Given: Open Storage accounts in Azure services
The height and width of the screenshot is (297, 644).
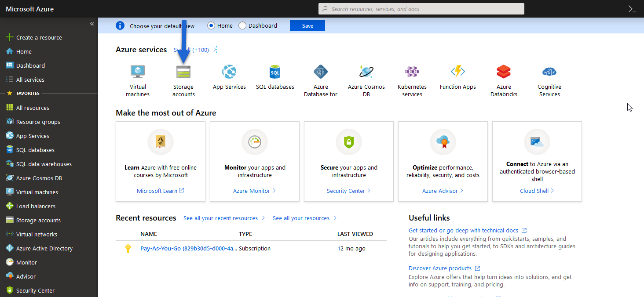Looking at the screenshot, I should pyautogui.click(x=183, y=72).
